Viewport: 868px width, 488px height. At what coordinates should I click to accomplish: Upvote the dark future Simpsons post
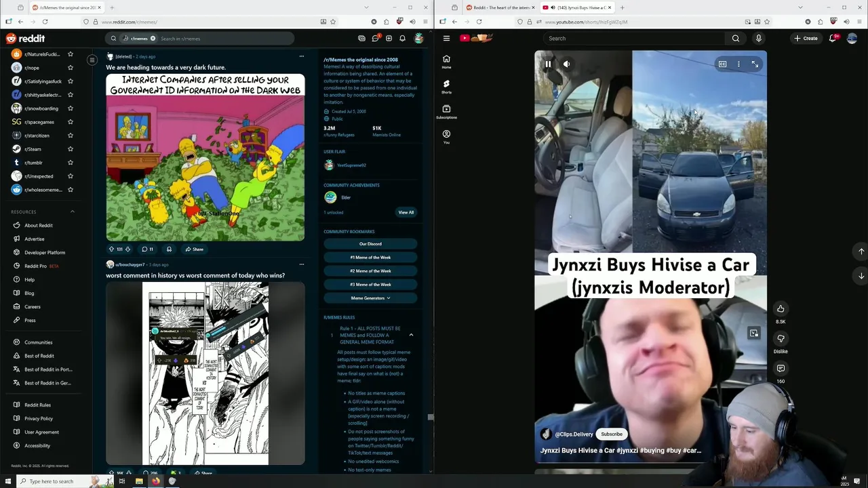[x=112, y=249]
